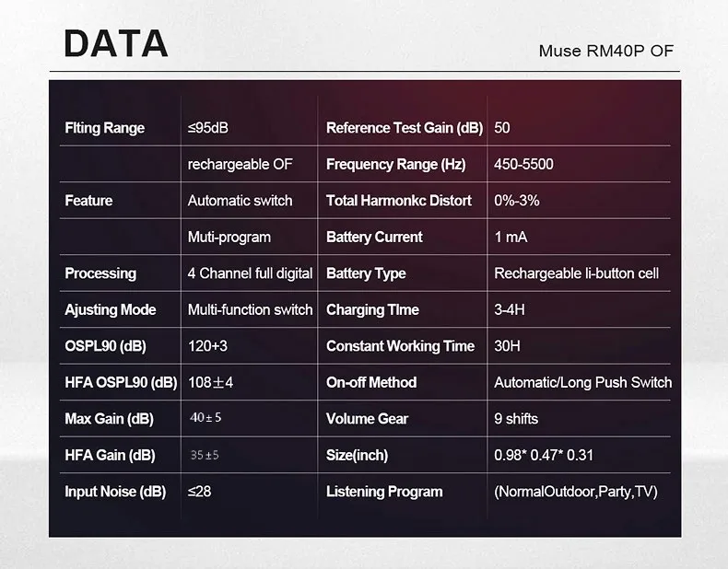The height and width of the screenshot is (569, 728).
Task: Select the 108±4 value
Action: (x=210, y=383)
